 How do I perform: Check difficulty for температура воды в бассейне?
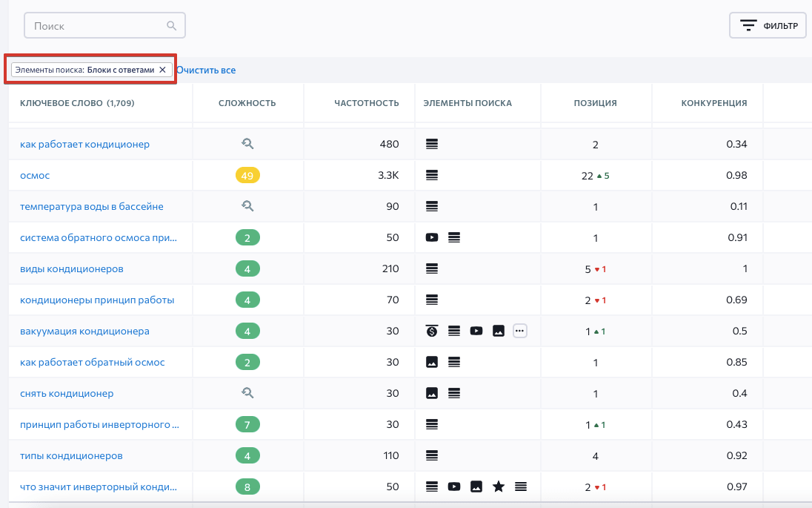click(x=247, y=206)
